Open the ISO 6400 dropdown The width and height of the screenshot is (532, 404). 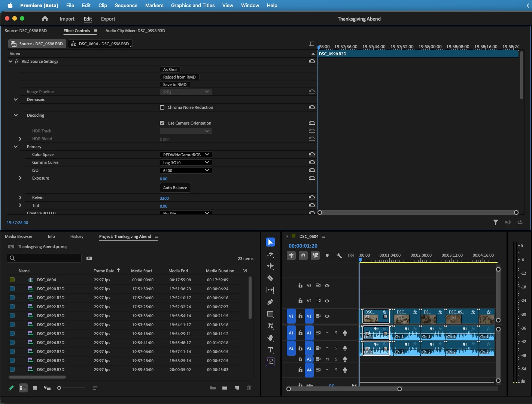(x=186, y=170)
